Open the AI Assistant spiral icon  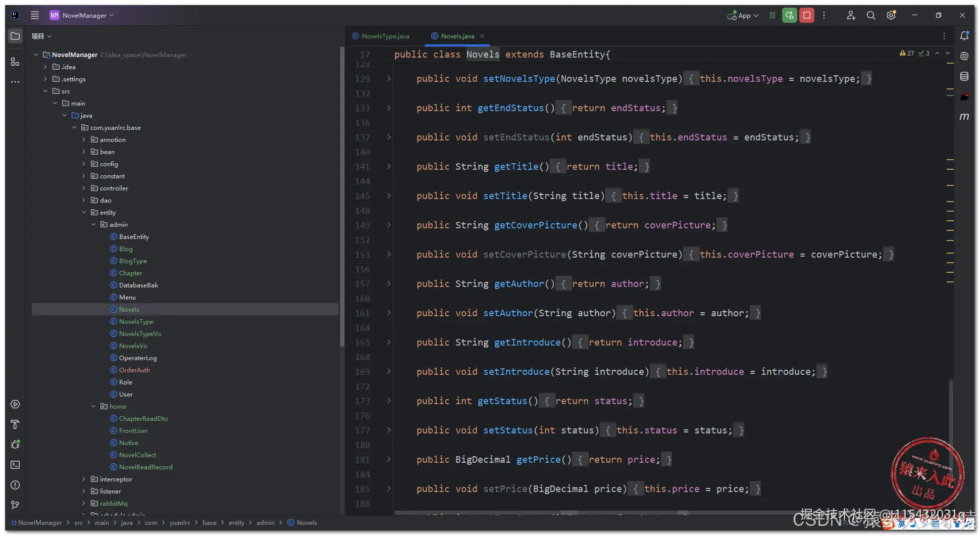(964, 56)
